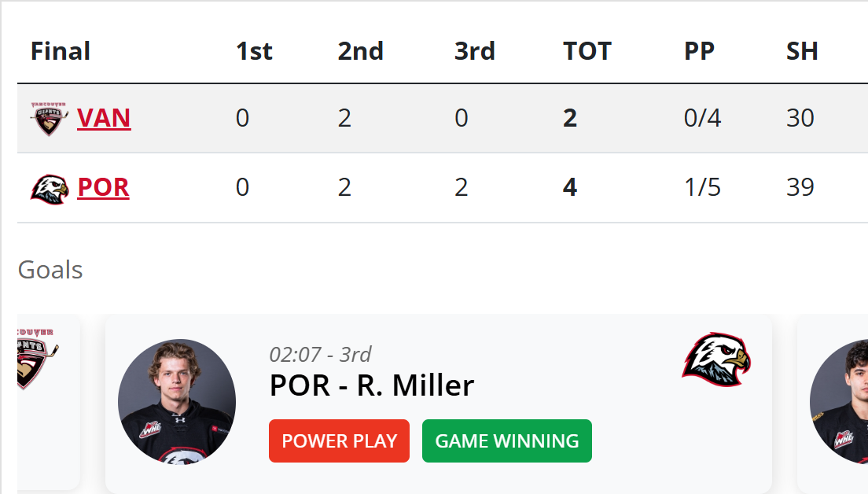This screenshot has width=868, height=494.
Task: Click the 1st period column header
Action: tap(254, 52)
